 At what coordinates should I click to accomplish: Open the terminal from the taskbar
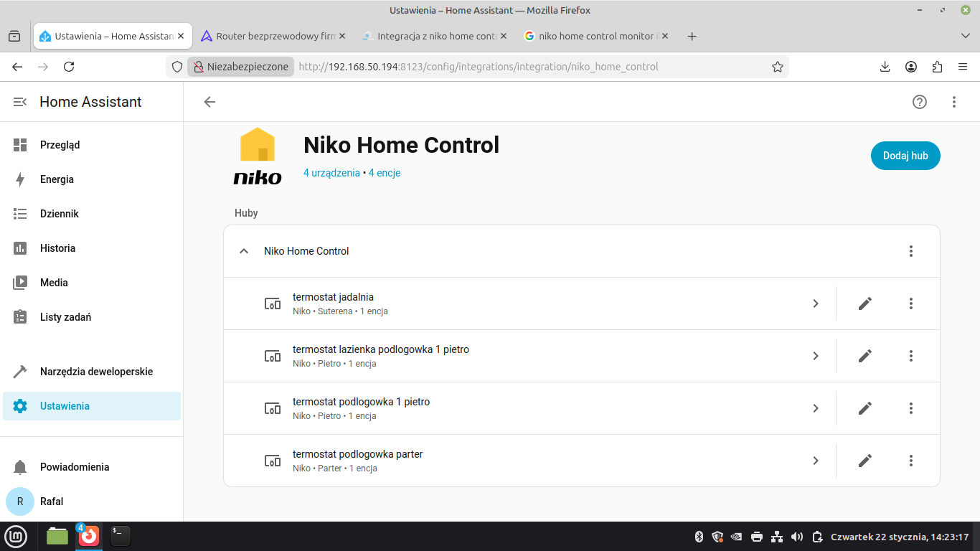(x=120, y=536)
